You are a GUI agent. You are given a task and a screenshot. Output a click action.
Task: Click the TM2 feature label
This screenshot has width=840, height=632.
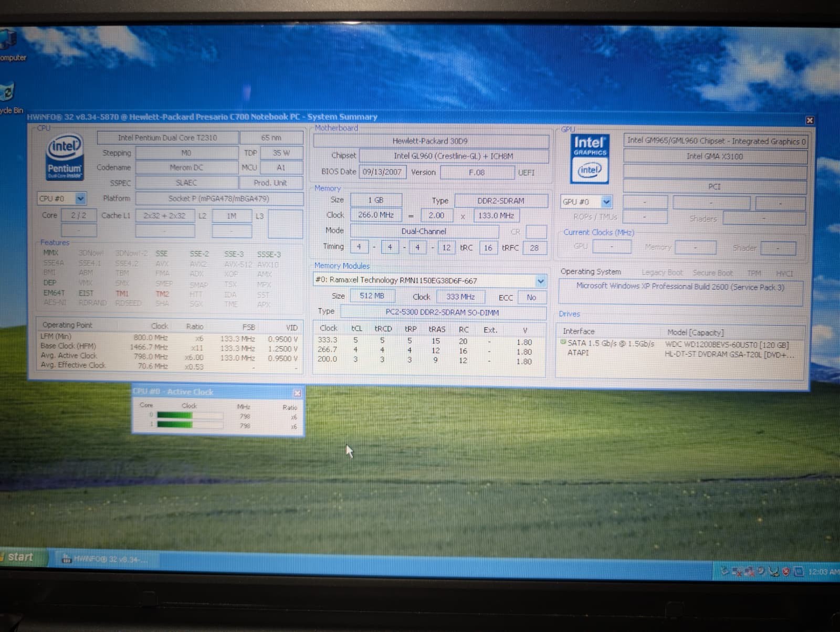[x=162, y=294]
